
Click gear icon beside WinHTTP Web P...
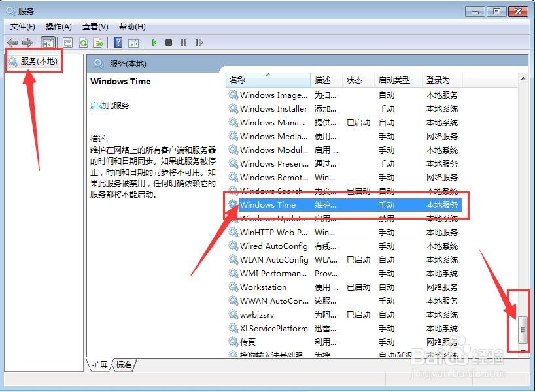click(233, 233)
